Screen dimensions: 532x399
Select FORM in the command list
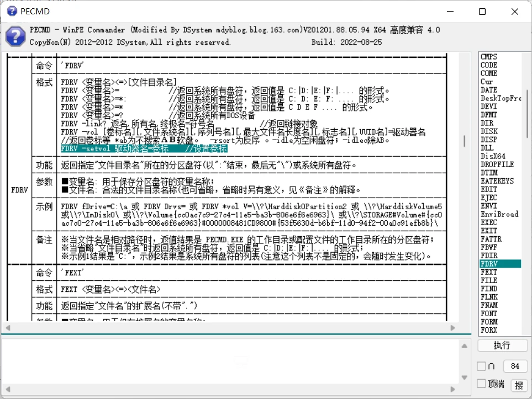coord(489,322)
